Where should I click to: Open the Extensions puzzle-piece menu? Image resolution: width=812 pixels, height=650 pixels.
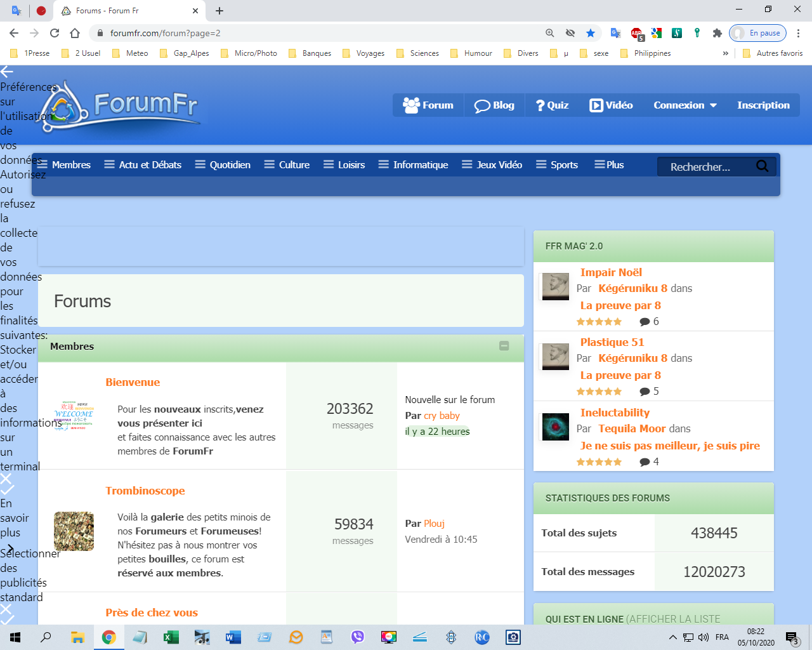[717, 33]
